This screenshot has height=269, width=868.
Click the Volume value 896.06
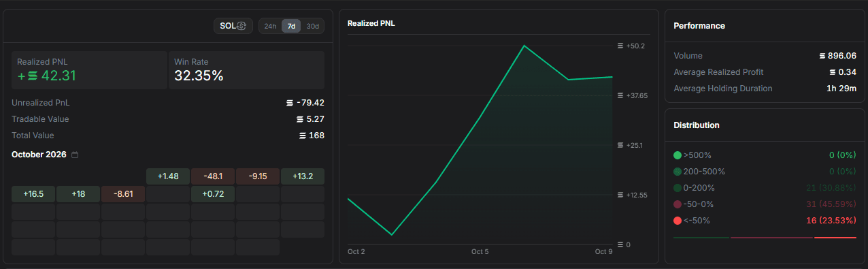tap(842, 56)
